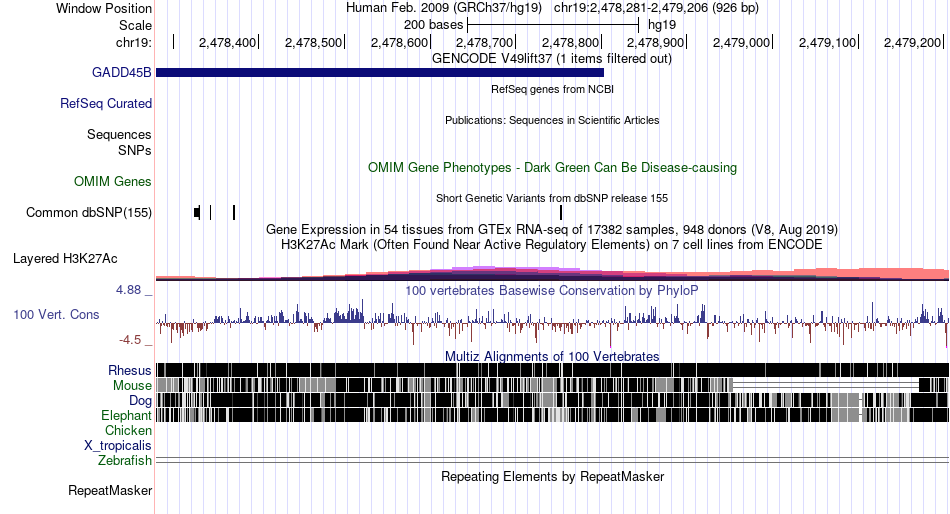This screenshot has height=514, width=950.
Task: Click Repeating Elements by RepeatMasker title
Action: (x=552, y=476)
